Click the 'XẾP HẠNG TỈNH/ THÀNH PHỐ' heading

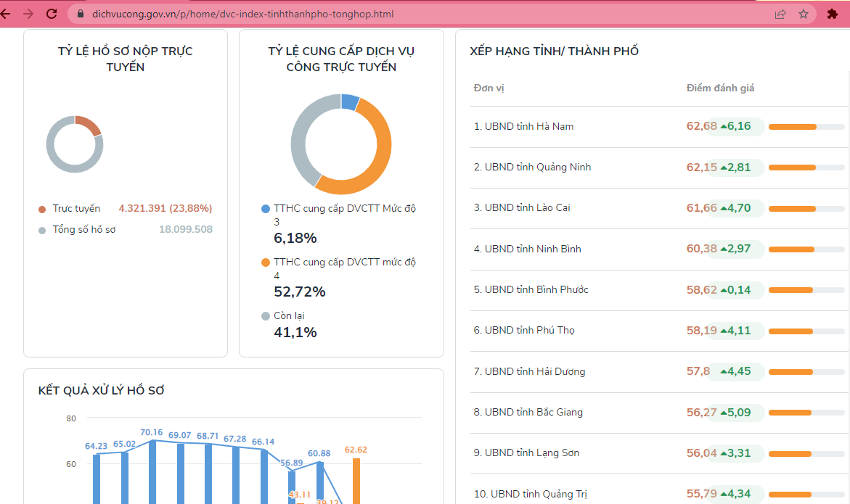(554, 51)
